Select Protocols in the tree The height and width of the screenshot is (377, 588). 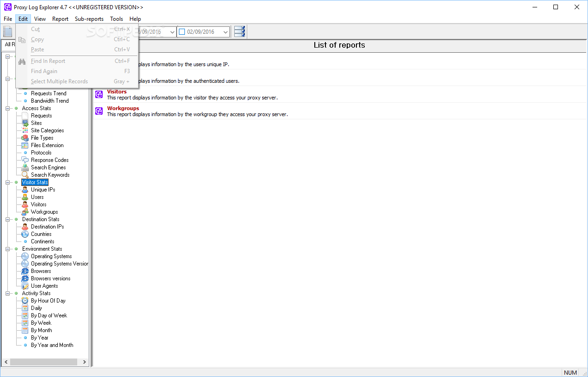tap(41, 153)
